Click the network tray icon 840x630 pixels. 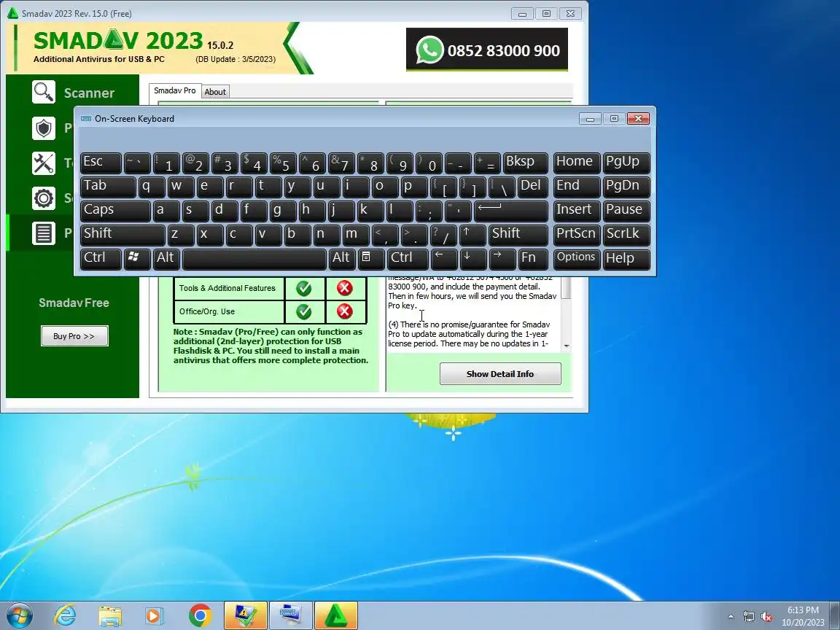point(748,617)
